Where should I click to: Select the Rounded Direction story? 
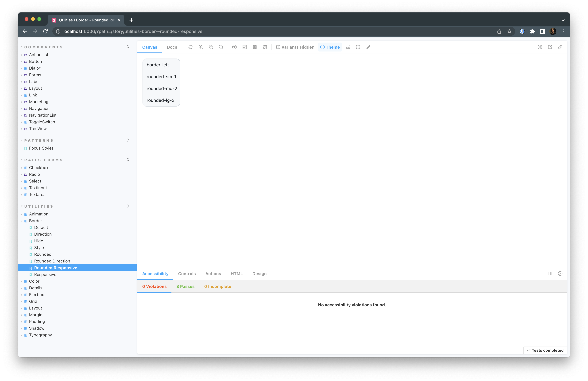coord(52,261)
